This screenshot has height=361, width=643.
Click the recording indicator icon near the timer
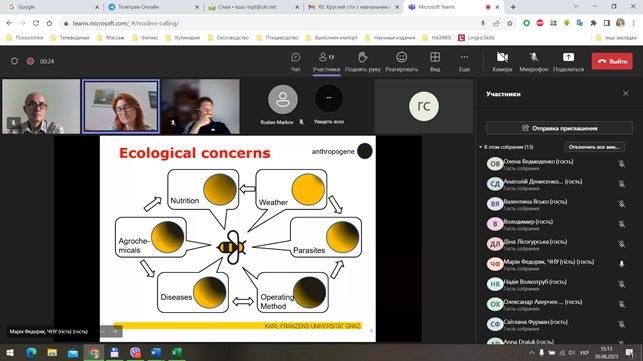30,61
